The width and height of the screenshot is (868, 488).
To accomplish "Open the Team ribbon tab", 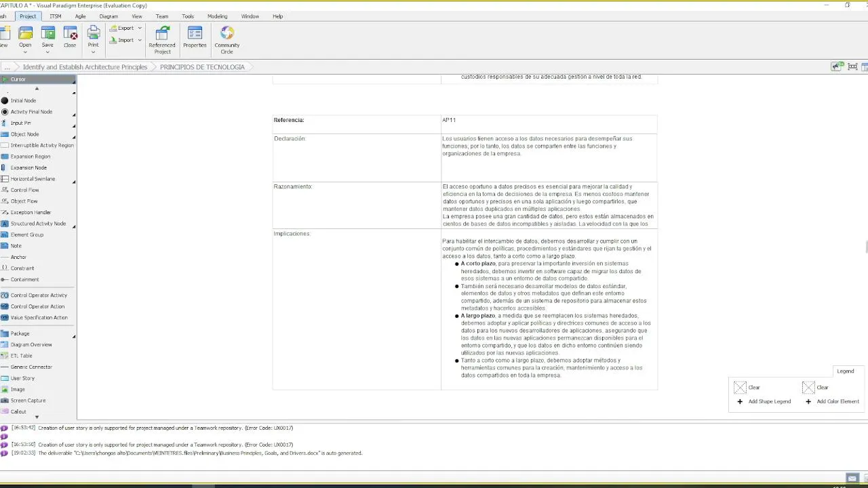I will coord(162,16).
